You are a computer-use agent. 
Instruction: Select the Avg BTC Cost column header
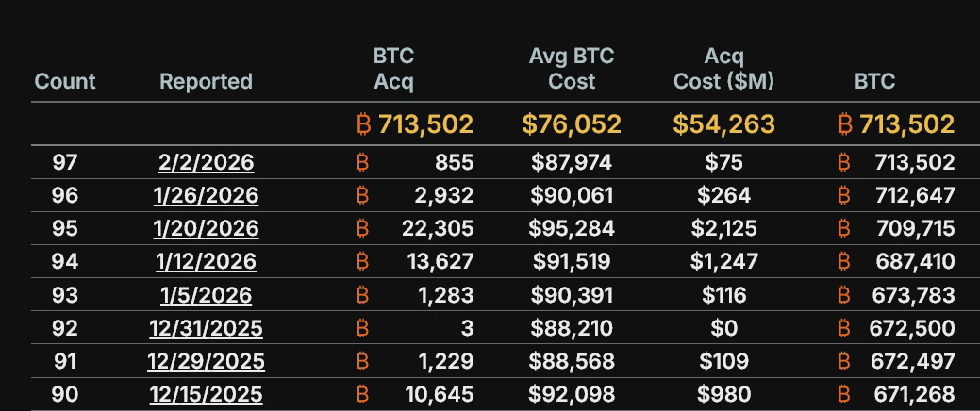(572, 69)
